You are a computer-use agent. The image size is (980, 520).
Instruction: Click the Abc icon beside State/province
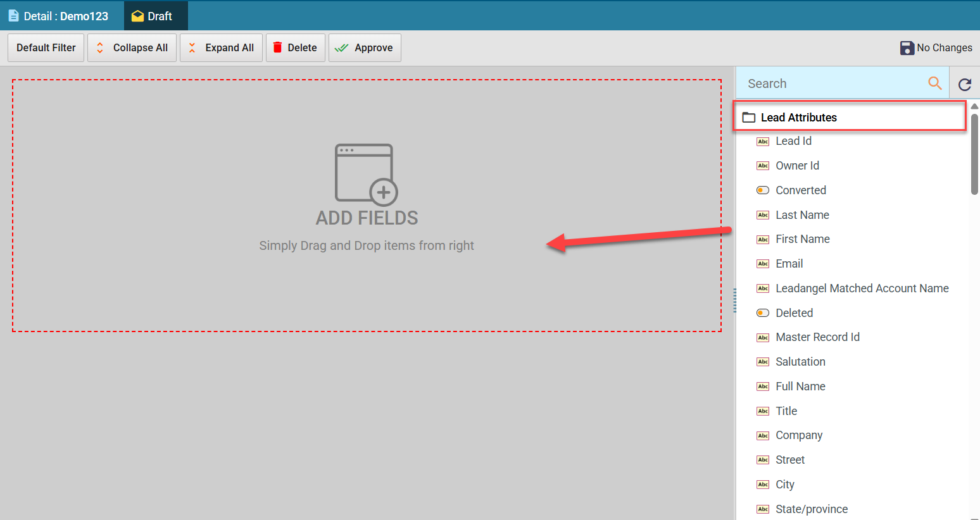tap(763, 509)
